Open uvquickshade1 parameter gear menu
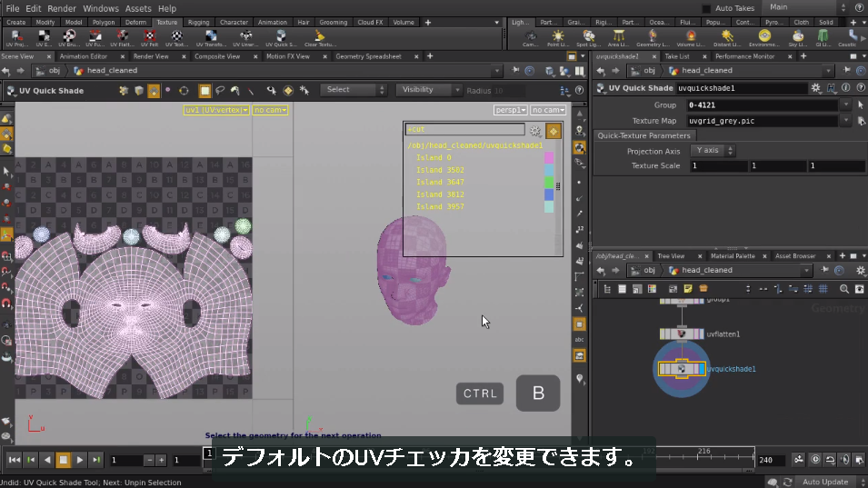This screenshot has height=488, width=868. click(x=815, y=88)
